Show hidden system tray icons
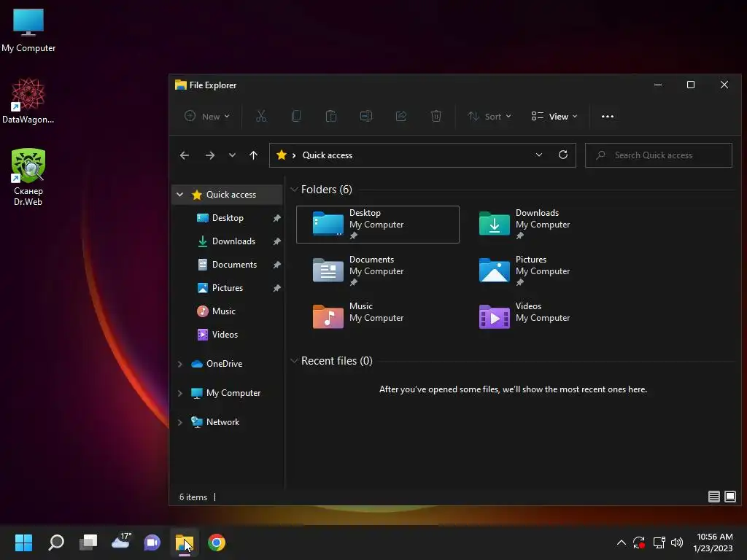This screenshot has height=560, width=747. [622, 542]
